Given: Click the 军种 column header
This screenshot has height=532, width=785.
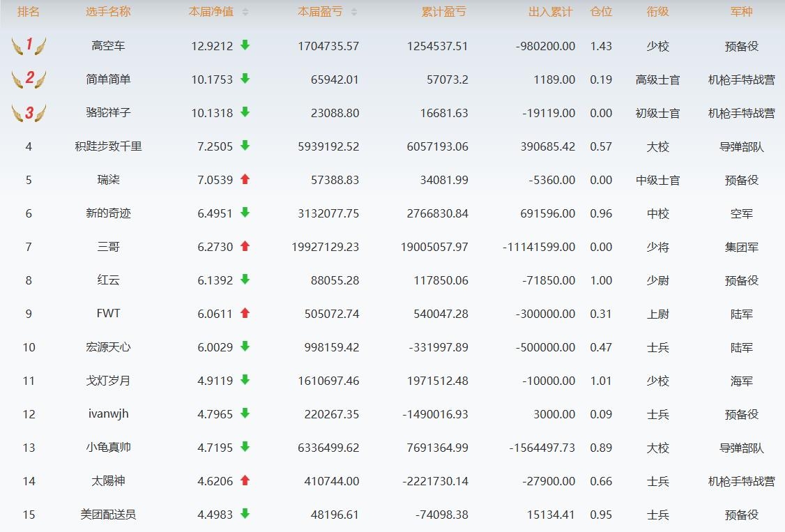Looking at the screenshot, I should point(741,12).
